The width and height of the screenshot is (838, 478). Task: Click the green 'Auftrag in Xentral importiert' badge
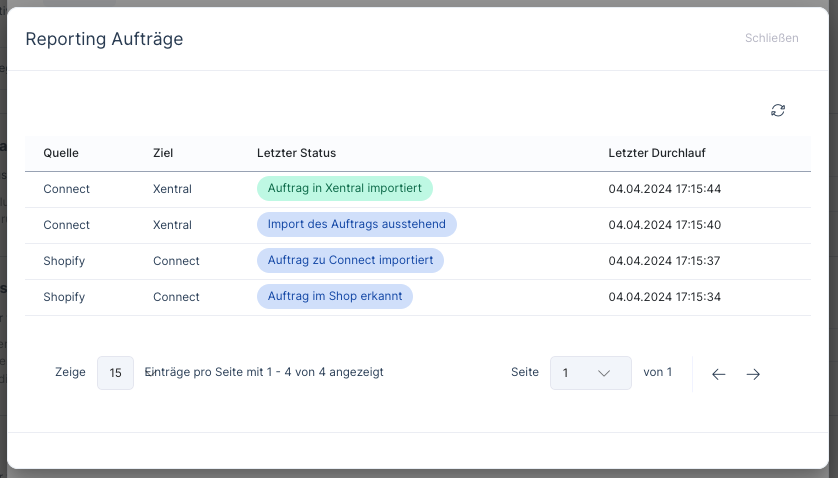pos(344,189)
